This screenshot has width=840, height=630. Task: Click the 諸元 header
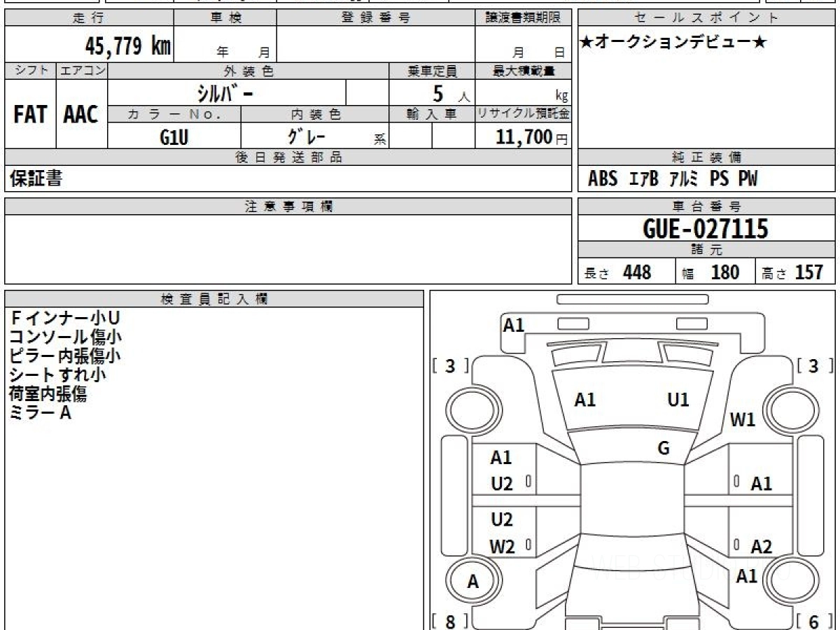(707, 250)
